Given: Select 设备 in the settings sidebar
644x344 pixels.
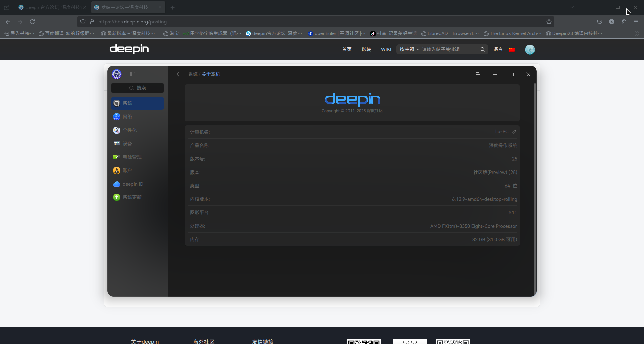Looking at the screenshot, I should click(138, 144).
